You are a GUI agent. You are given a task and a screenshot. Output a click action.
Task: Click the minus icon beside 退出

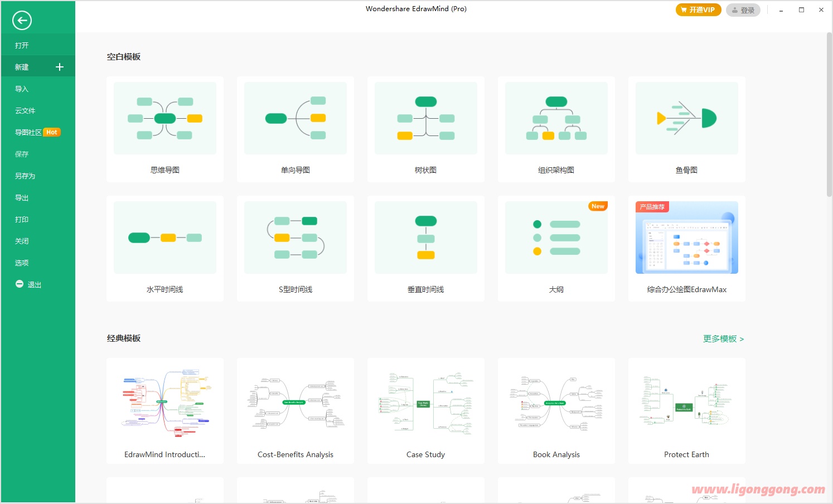[20, 284]
